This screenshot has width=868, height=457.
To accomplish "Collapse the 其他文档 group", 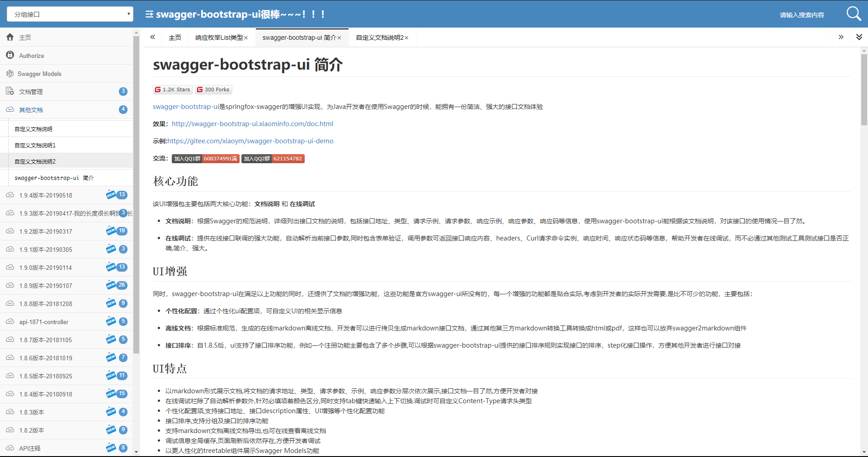I will 66,109.
